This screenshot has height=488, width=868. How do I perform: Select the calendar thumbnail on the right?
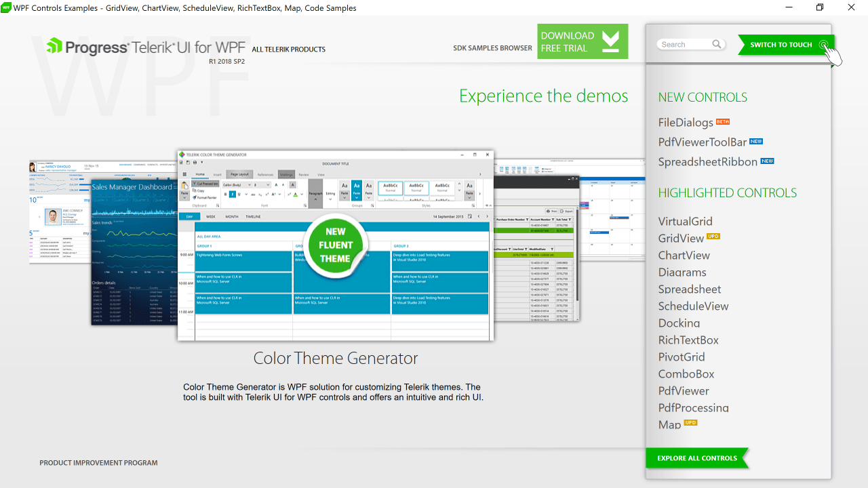(612, 210)
